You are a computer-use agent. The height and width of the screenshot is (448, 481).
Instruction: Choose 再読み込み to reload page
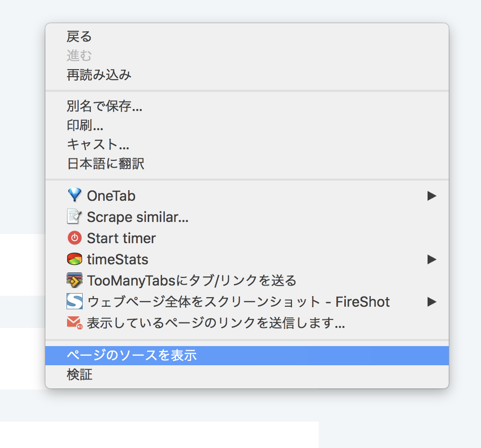tap(247, 75)
